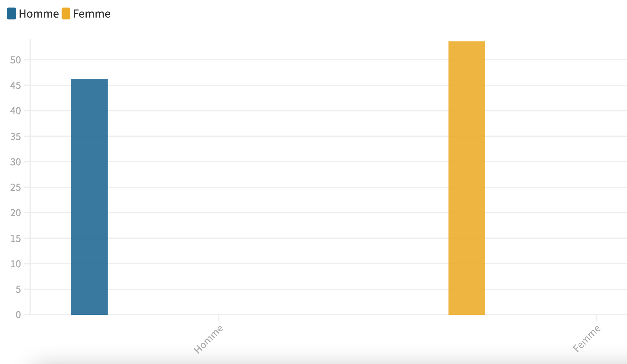Click the 25 y-axis tick label
The height and width of the screenshot is (364, 627).
[x=15, y=187]
